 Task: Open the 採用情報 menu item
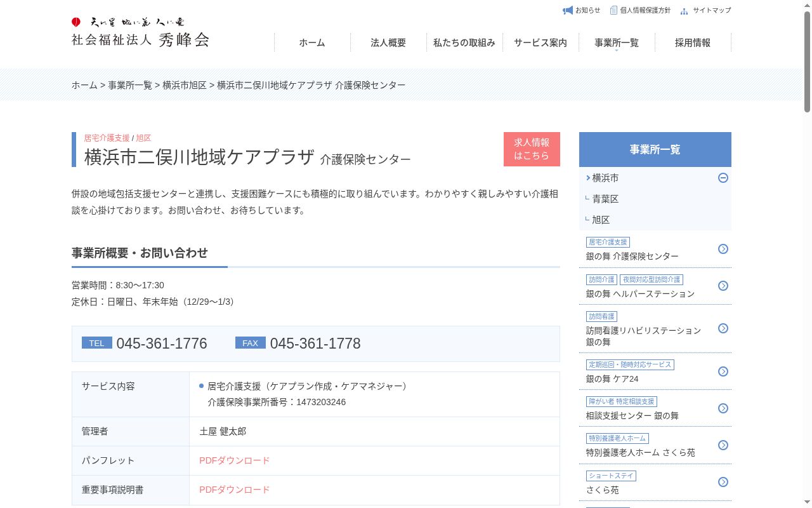coord(693,43)
